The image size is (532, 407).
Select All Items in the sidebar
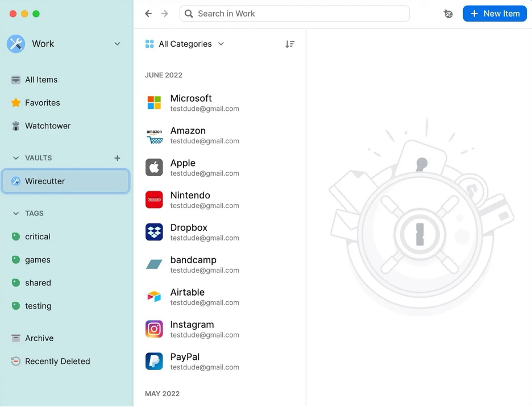click(41, 80)
